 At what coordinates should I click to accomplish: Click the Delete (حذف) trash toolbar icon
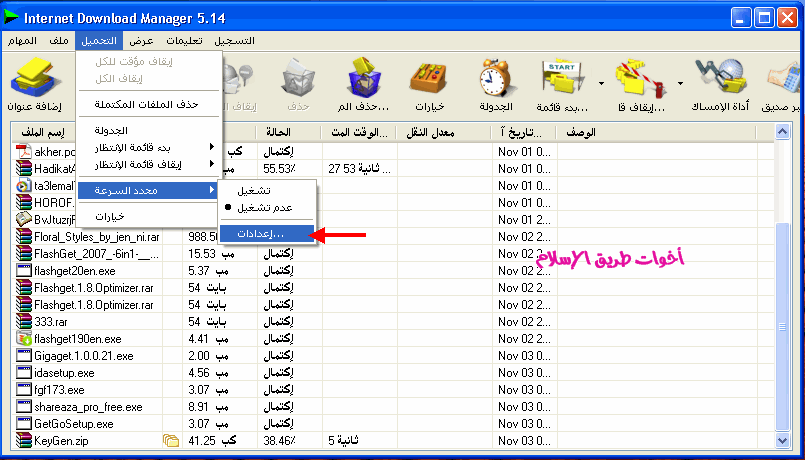[298, 78]
